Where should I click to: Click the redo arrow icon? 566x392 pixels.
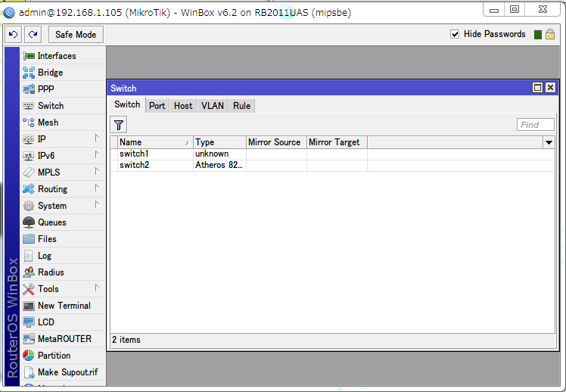click(33, 35)
